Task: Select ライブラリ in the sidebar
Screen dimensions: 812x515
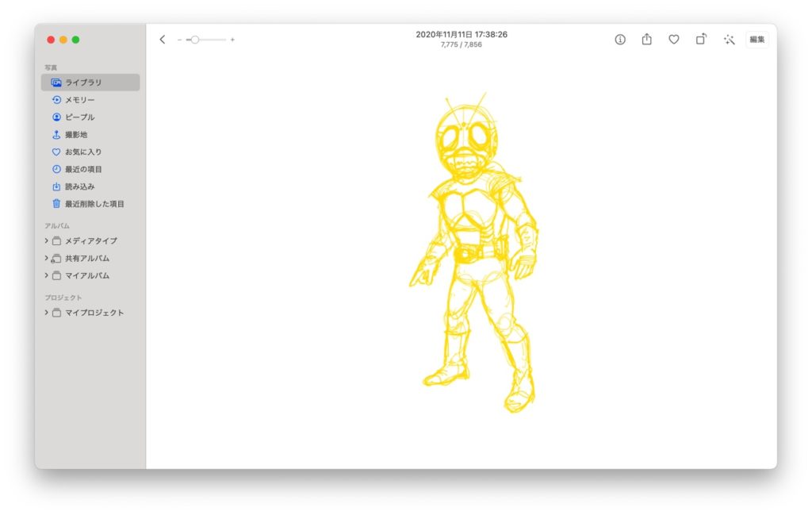Action: pos(90,83)
